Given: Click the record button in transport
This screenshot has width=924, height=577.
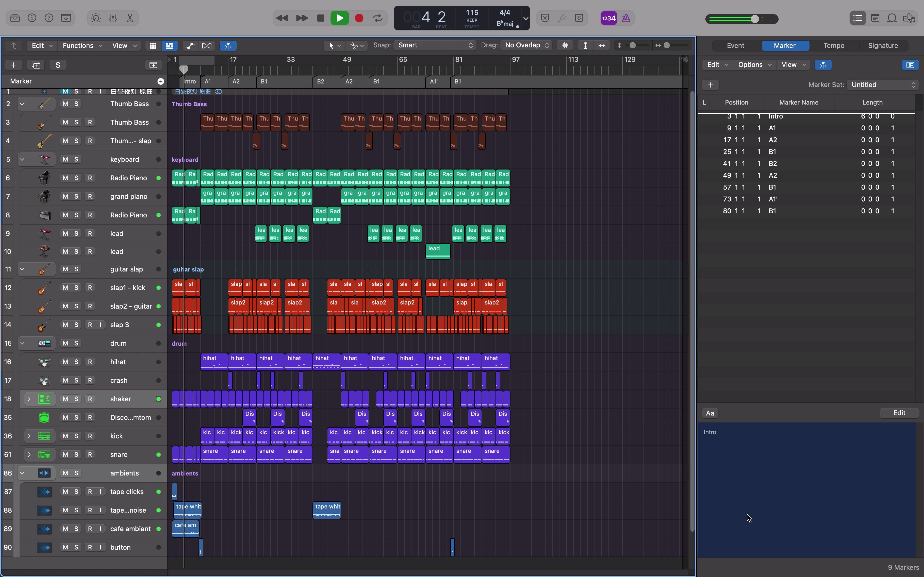Looking at the screenshot, I should point(359,18).
